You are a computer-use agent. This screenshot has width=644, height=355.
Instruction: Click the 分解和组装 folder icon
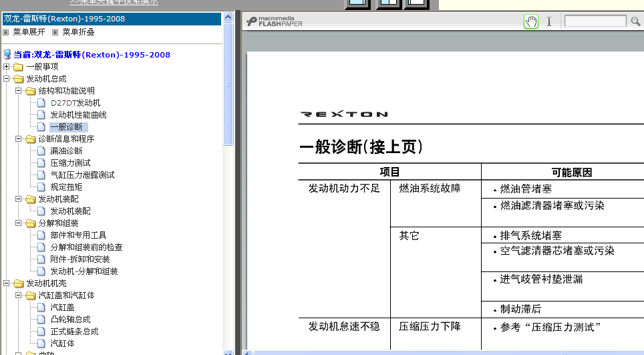(30, 223)
